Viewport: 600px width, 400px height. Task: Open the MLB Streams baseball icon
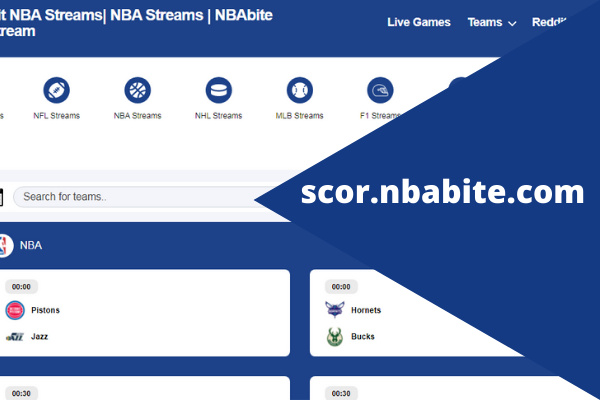point(300,90)
